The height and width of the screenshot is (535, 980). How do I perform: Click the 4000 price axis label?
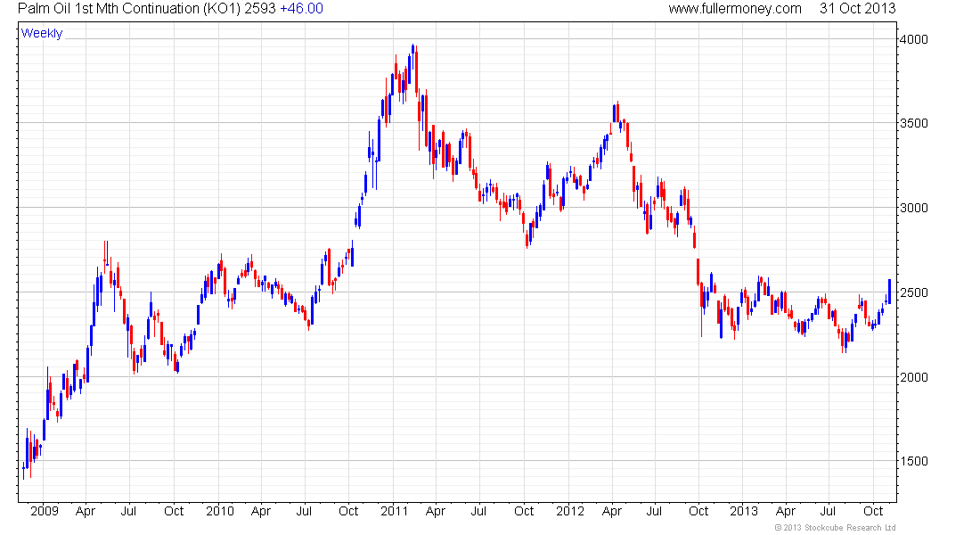[914, 39]
